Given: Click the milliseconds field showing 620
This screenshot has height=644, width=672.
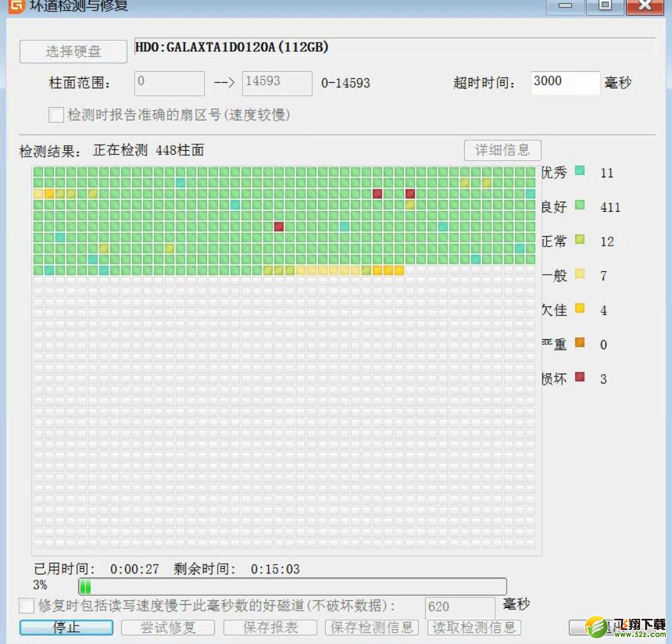Looking at the screenshot, I should click(460, 607).
